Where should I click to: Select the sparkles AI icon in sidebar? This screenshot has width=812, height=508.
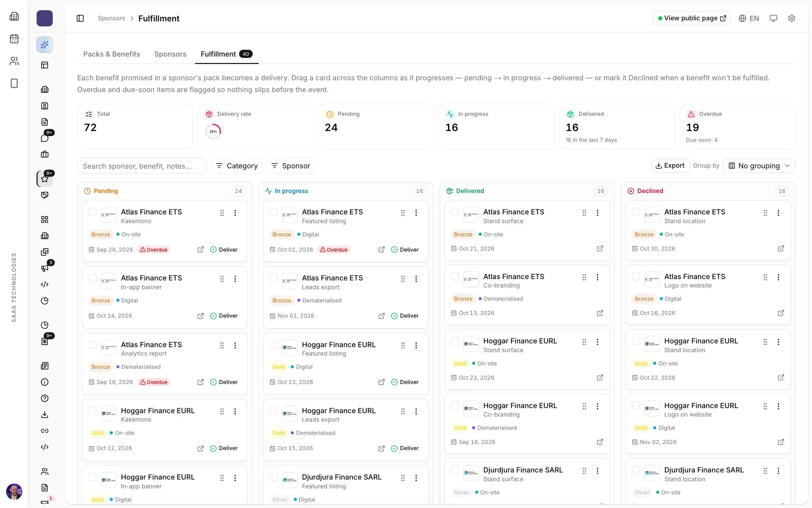coord(45,45)
